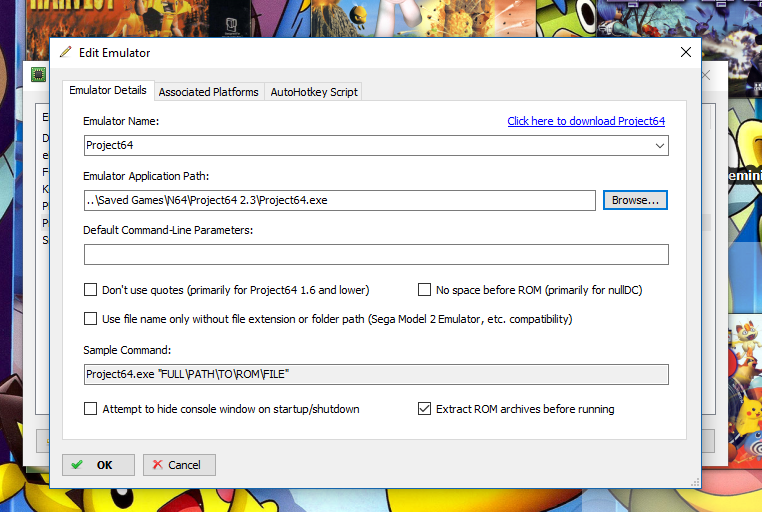The height and width of the screenshot is (512, 762).
Task: Browse for the emulator executable
Action: pyautogui.click(x=635, y=200)
